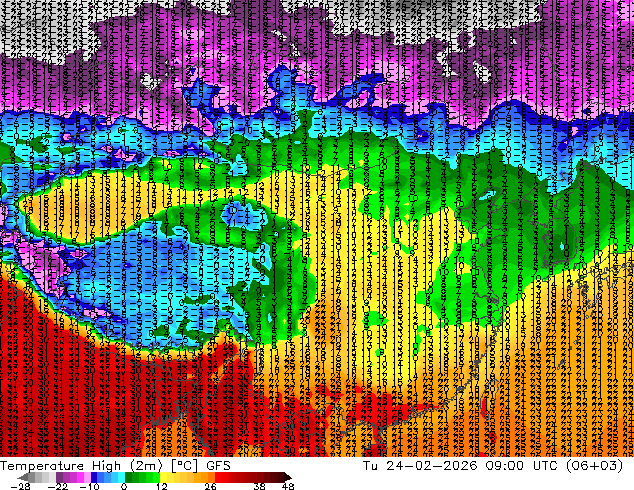634x490 pixels.
Task: Click the bright yellow swatch above 12
Action: point(163,477)
